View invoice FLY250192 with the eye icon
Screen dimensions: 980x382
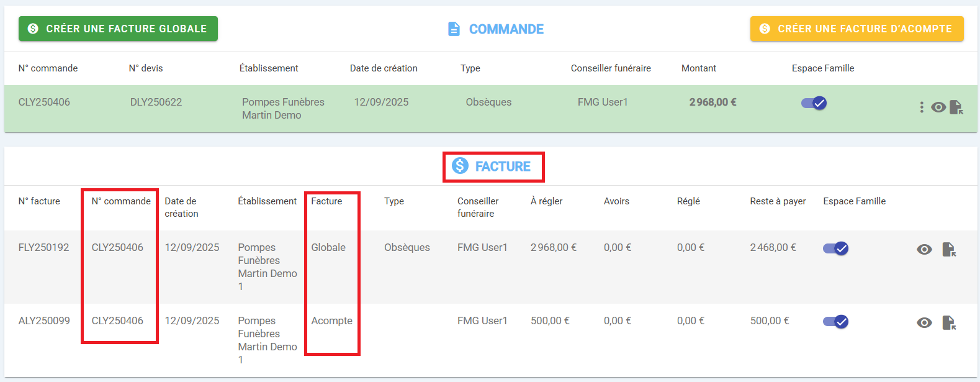coord(924,250)
